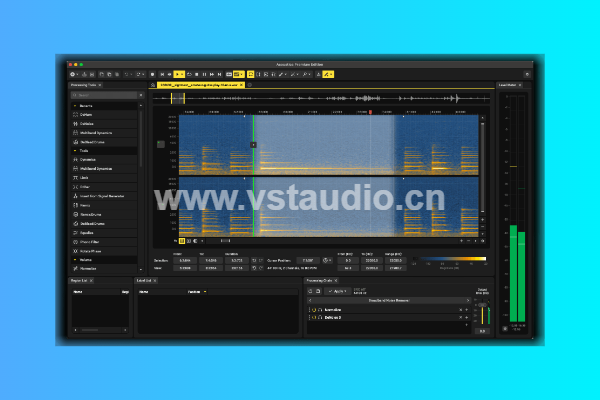The height and width of the screenshot is (400, 600).
Task: Click the red marker on the timeline ruler
Action: [370, 112]
